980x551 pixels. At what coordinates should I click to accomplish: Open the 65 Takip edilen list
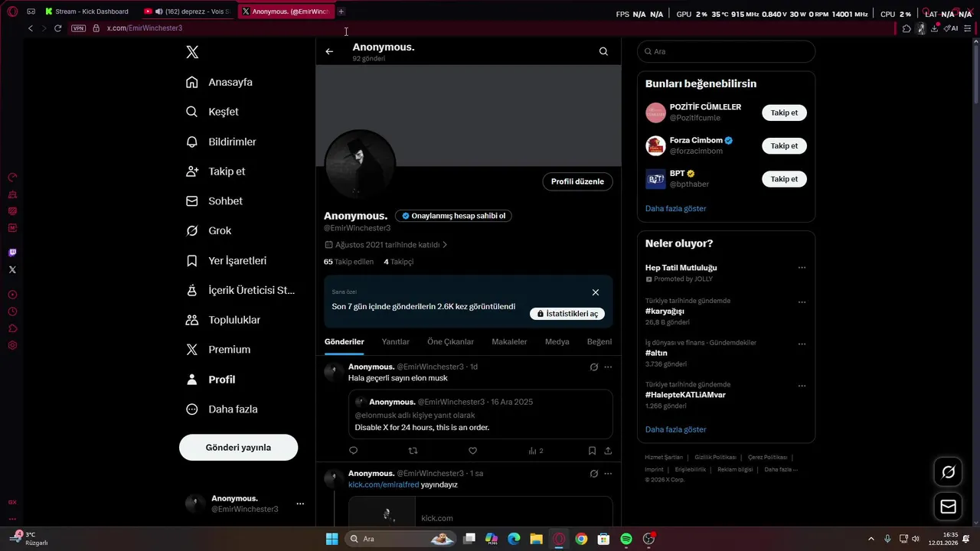pyautogui.click(x=348, y=262)
